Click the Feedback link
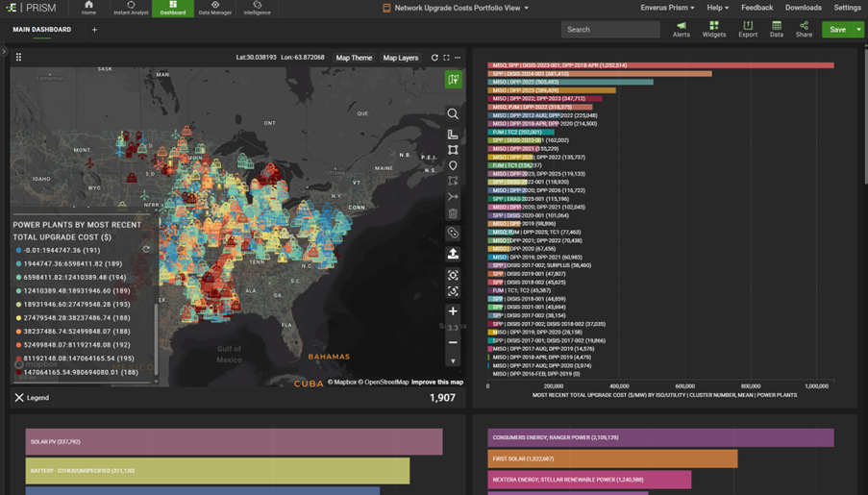 756,8
